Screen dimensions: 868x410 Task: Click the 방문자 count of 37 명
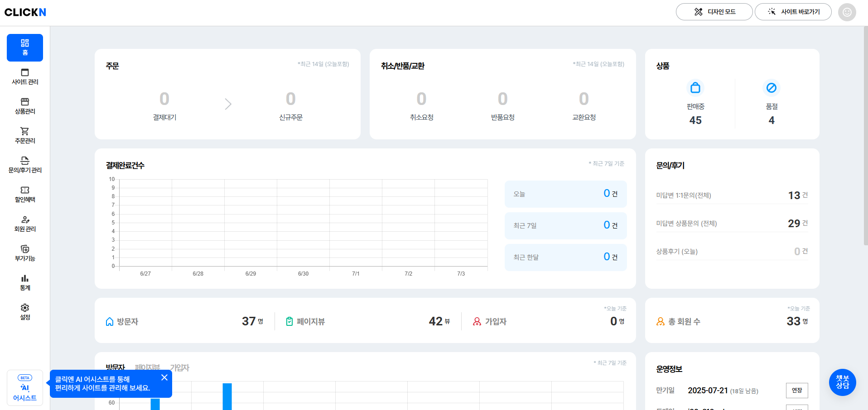[252, 321]
